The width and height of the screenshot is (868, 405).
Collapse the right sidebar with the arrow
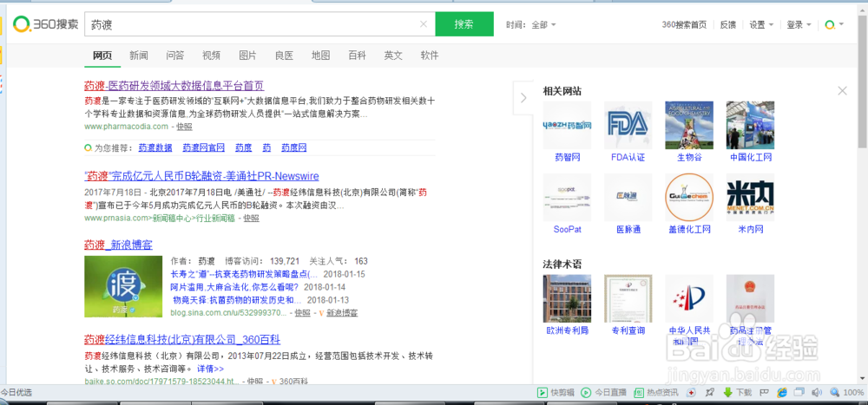523,98
